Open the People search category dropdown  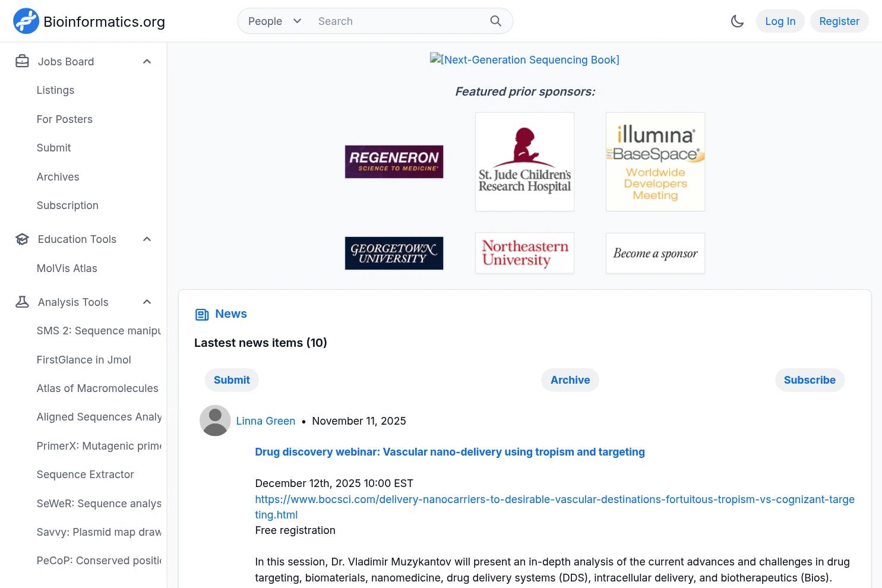click(x=275, y=21)
